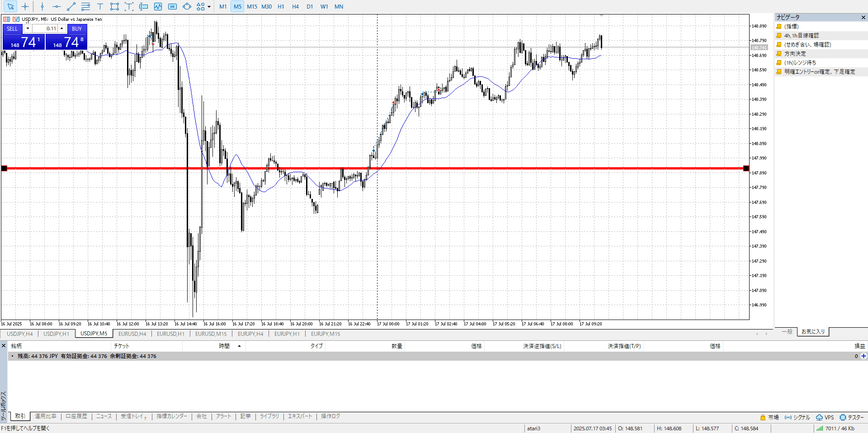Image resolution: width=868 pixels, height=433 pixels.
Task: Pick the vertical line drawing tool
Action: click(42, 7)
